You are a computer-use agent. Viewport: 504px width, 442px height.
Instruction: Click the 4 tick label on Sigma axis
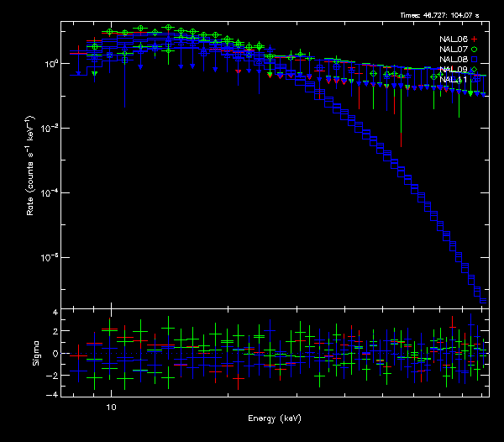click(55, 313)
